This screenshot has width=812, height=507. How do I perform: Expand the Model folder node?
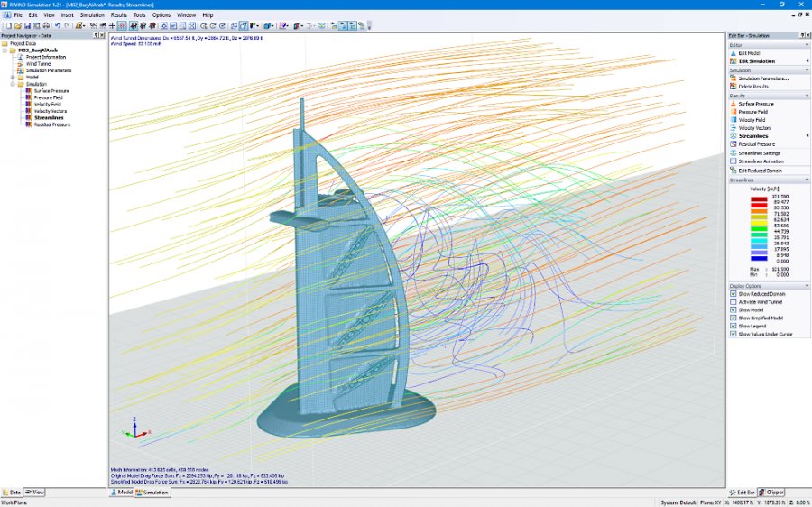[13, 78]
